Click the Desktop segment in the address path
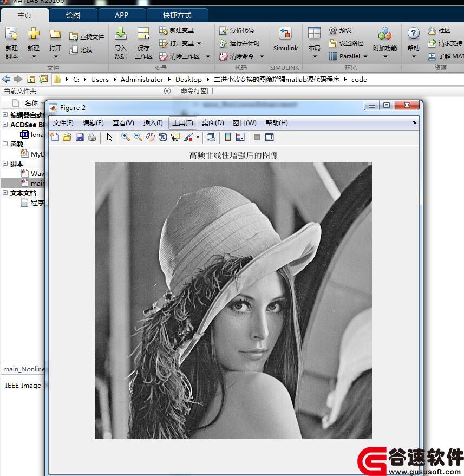This screenshot has width=464, height=476. pos(188,80)
